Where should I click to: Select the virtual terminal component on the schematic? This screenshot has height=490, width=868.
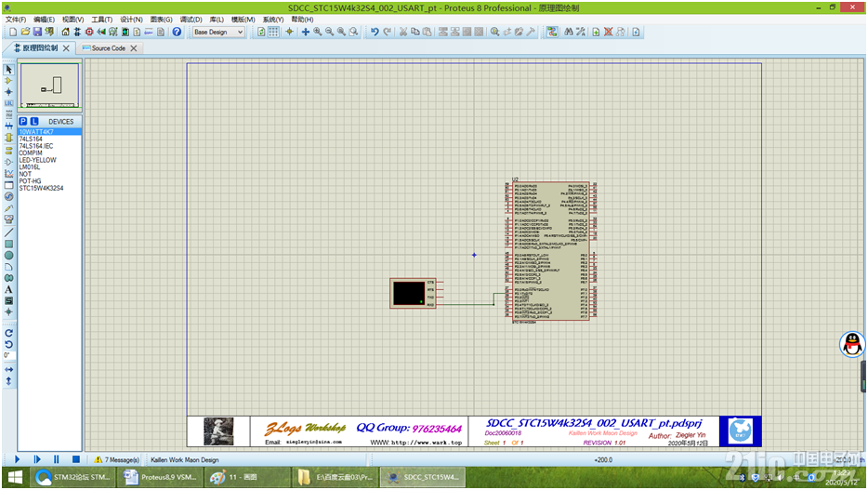coord(413,294)
